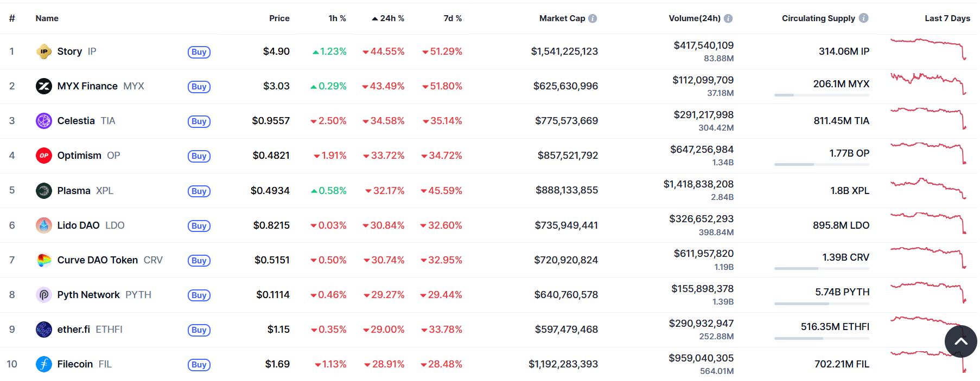Click the Filecoin blue coin icon
The image size is (980, 381).
coord(43,364)
